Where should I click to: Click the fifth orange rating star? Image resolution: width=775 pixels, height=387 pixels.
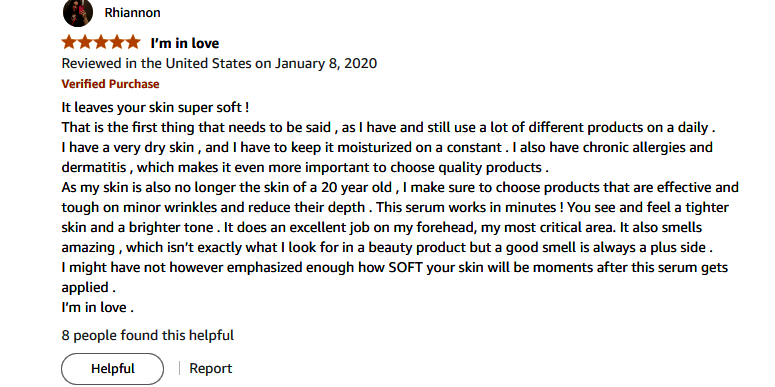coord(132,43)
